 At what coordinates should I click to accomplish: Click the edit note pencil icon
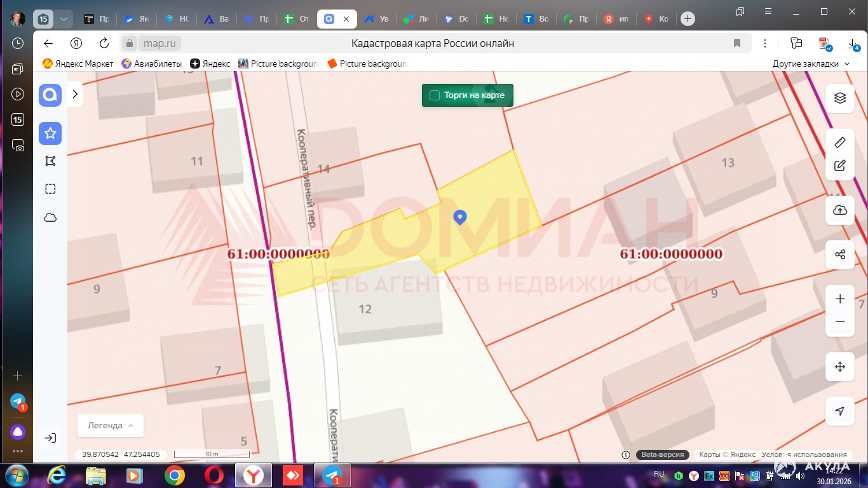pyautogui.click(x=839, y=166)
